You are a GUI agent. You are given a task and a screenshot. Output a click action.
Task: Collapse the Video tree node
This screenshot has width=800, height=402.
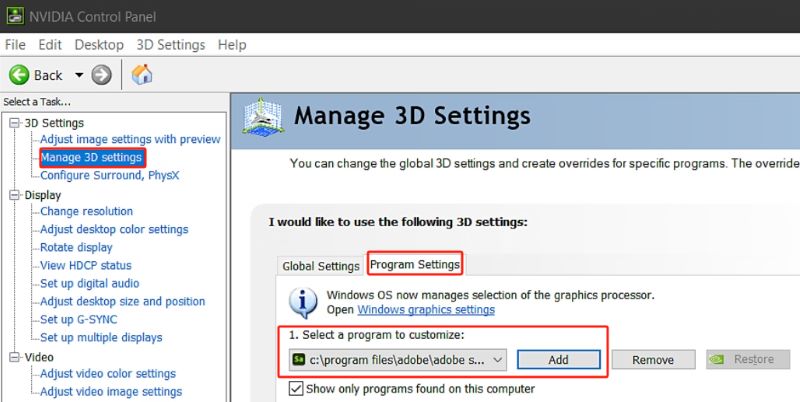coord(15,357)
